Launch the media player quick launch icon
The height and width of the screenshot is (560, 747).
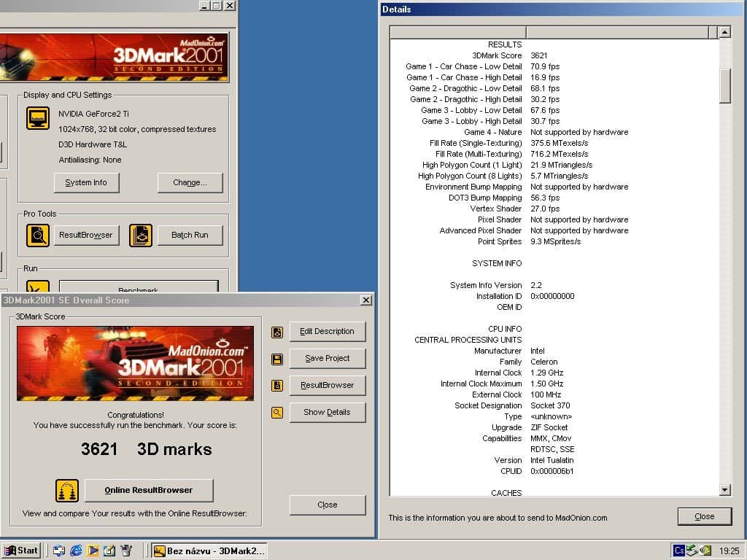93,551
